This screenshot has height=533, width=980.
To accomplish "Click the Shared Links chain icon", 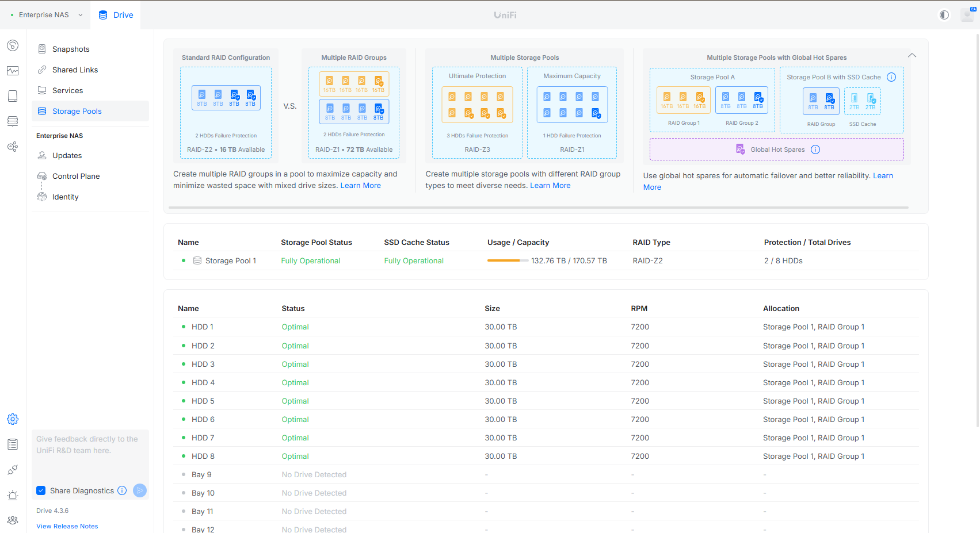I will point(42,70).
